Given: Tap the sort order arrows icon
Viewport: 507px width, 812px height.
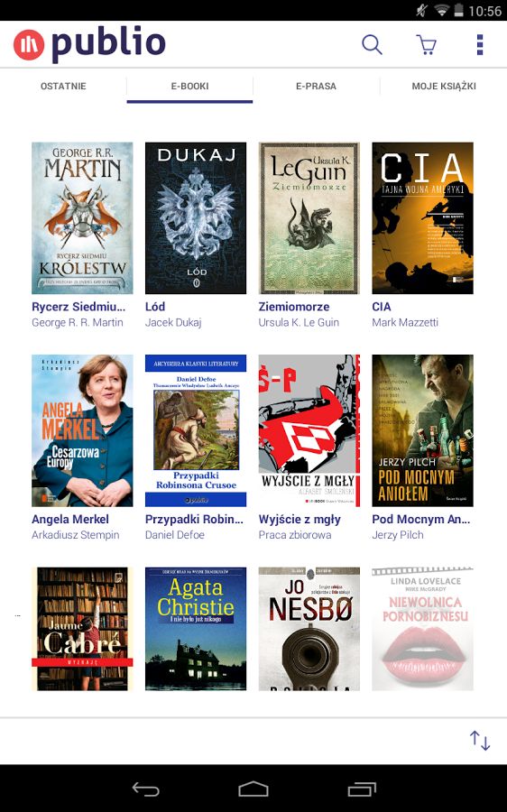Looking at the screenshot, I should click(x=480, y=741).
